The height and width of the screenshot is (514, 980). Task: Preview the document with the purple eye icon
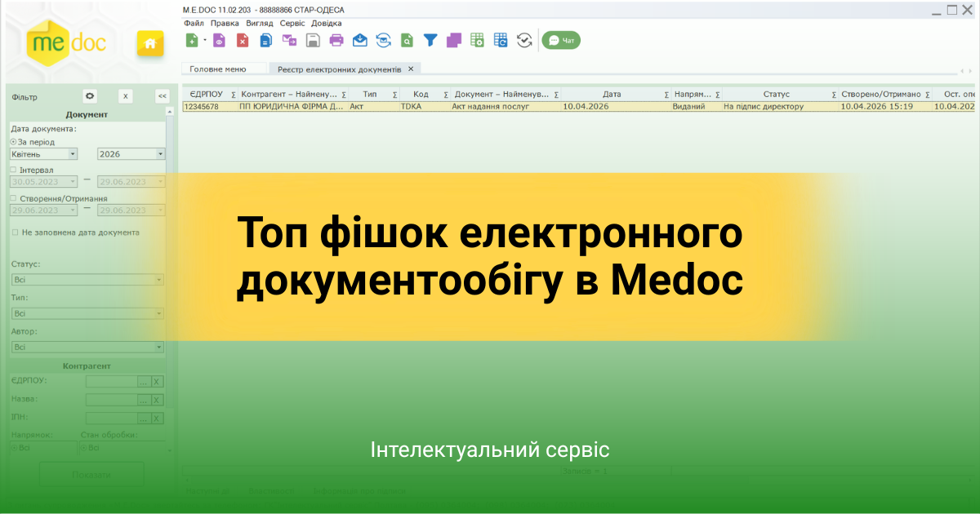coord(219,40)
